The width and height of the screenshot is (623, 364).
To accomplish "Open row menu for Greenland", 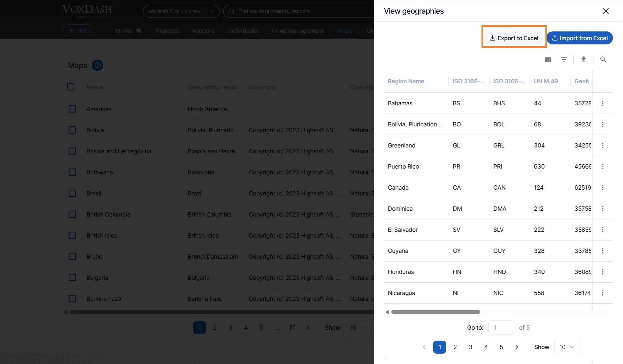I will coord(603,146).
